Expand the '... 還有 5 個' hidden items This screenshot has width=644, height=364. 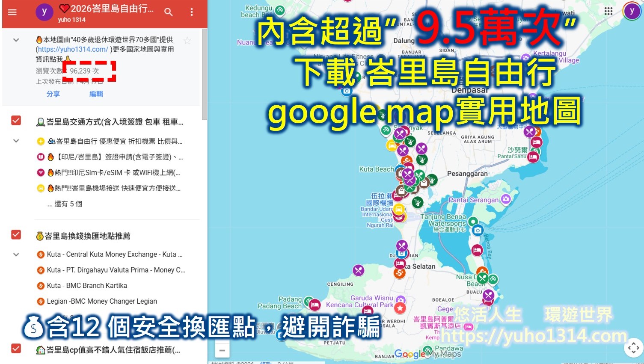65,204
